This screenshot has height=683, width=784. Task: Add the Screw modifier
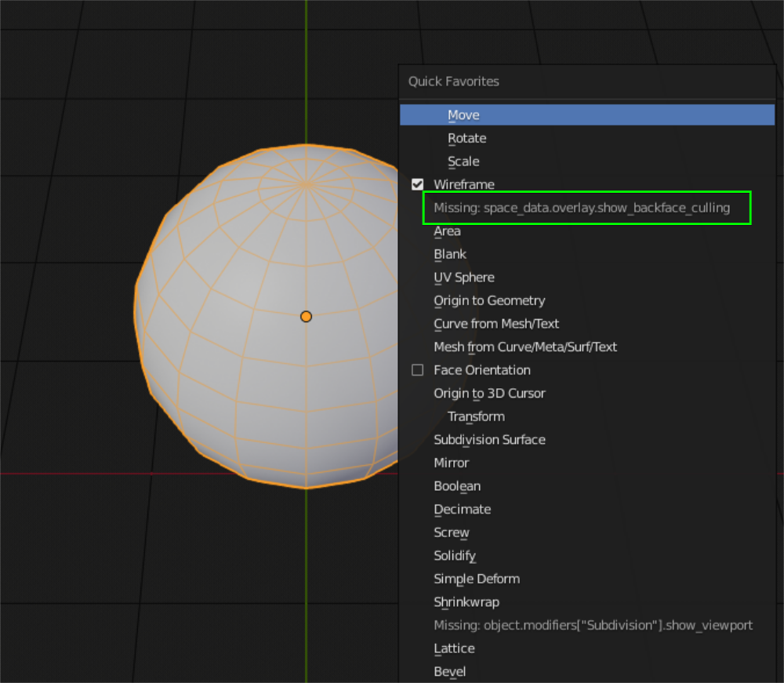pyautogui.click(x=587, y=532)
